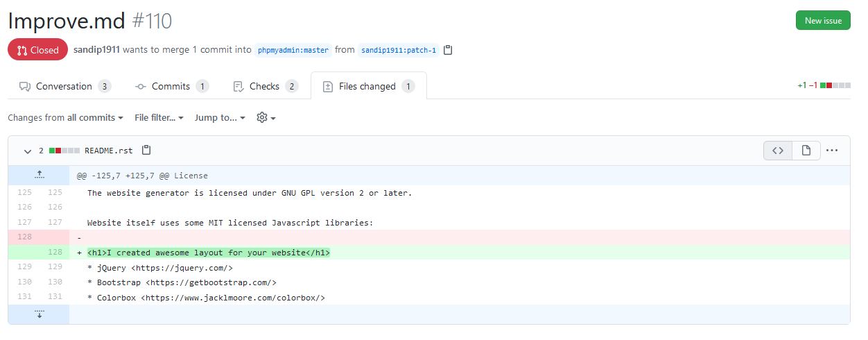Click the Files changed tab icon

(328, 87)
